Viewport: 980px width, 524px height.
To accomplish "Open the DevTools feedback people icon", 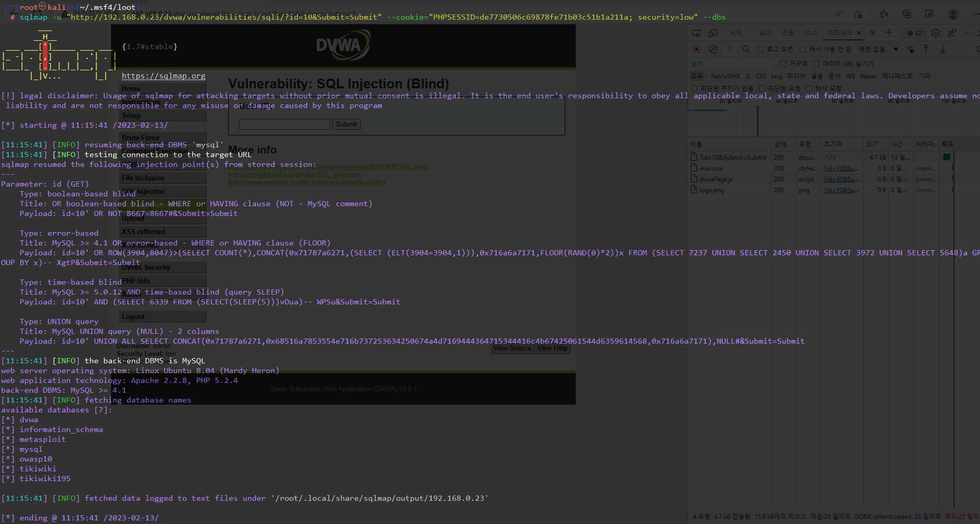I will tap(952, 33).
